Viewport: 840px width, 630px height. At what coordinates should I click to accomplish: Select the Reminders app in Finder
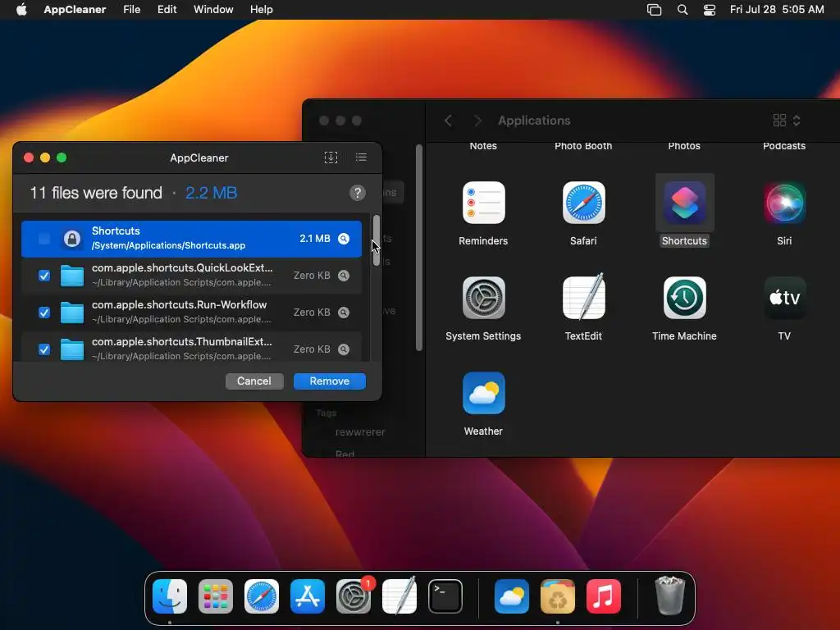(483, 203)
